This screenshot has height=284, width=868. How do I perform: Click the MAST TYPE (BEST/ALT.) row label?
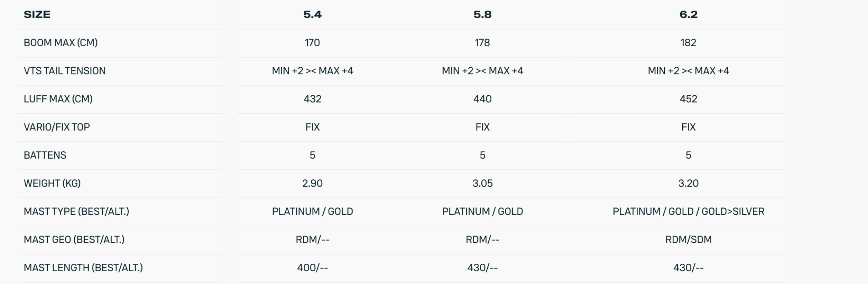(x=76, y=211)
